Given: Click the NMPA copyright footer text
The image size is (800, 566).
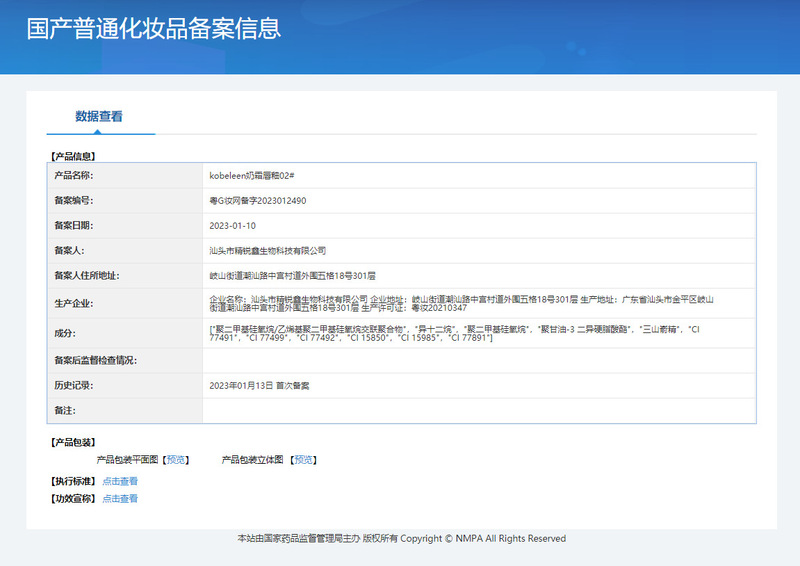Looking at the screenshot, I should tap(401, 539).
